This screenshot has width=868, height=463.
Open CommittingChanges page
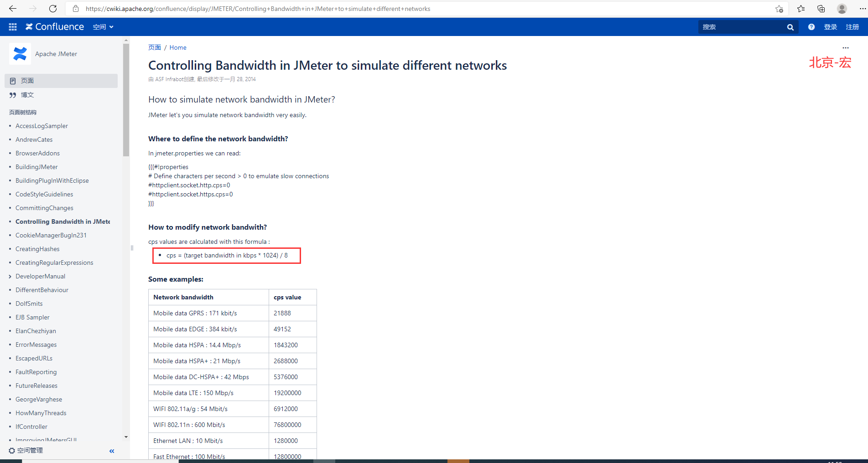(x=44, y=208)
